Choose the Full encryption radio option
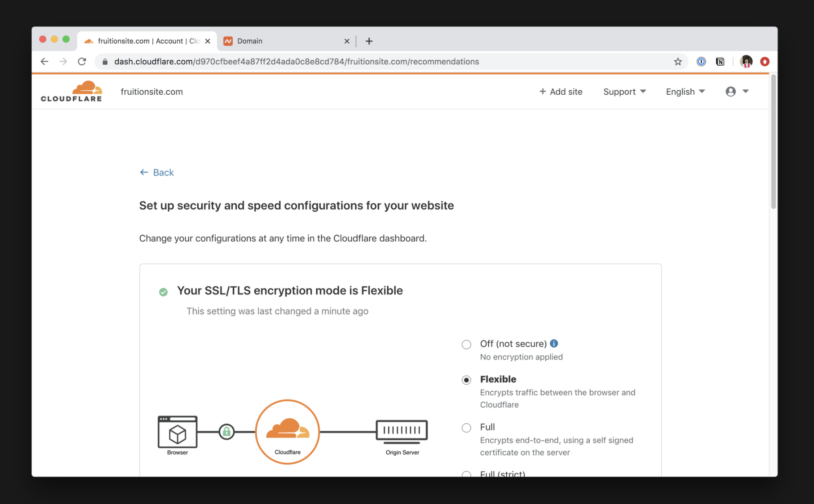The height and width of the screenshot is (504, 814). tap(466, 428)
